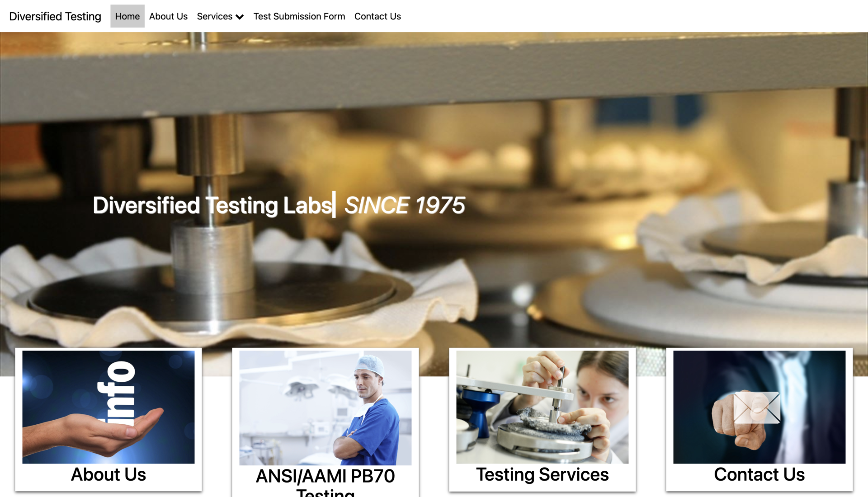Image resolution: width=868 pixels, height=497 pixels.
Task: Open Test Submission Form page
Action: 299,16
